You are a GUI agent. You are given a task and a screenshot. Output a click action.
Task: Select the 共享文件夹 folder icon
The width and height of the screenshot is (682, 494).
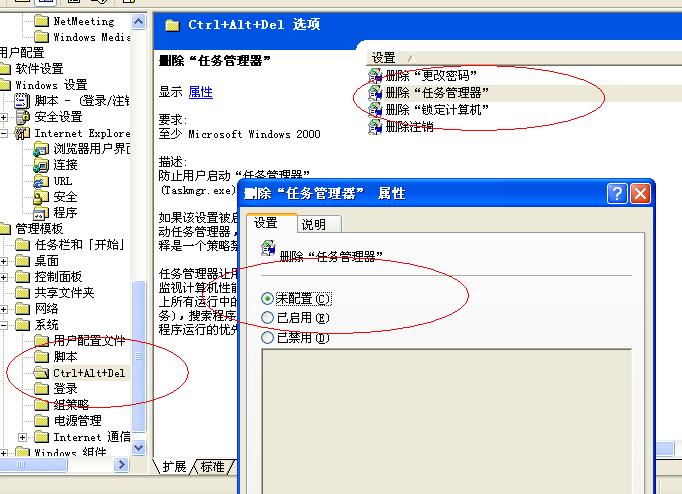pos(23,293)
